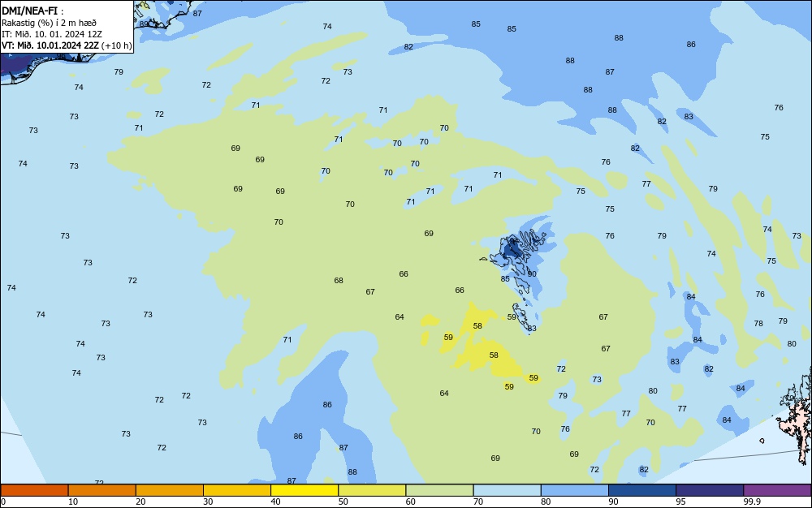This screenshot has width=812, height=508.
Task: Pick the 20–30 amber legend color band
Action: (x=170, y=490)
